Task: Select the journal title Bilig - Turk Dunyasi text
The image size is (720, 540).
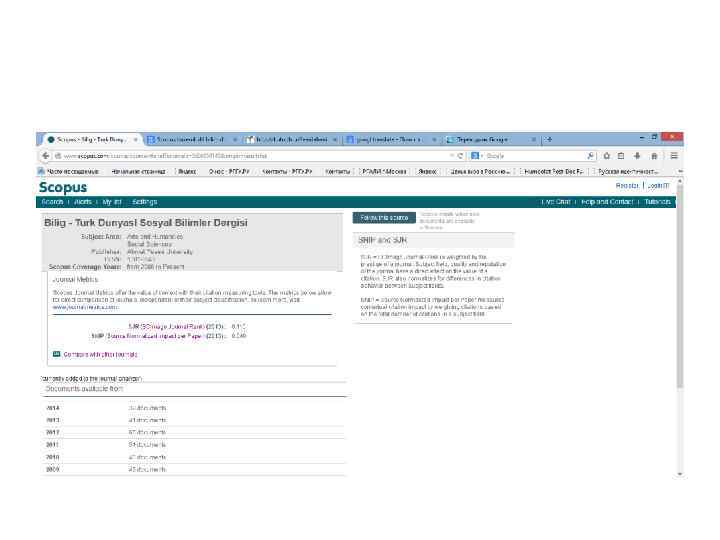Action: [146, 223]
